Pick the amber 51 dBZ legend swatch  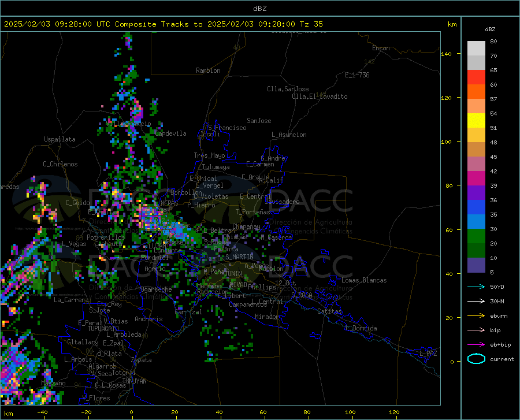click(x=476, y=135)
